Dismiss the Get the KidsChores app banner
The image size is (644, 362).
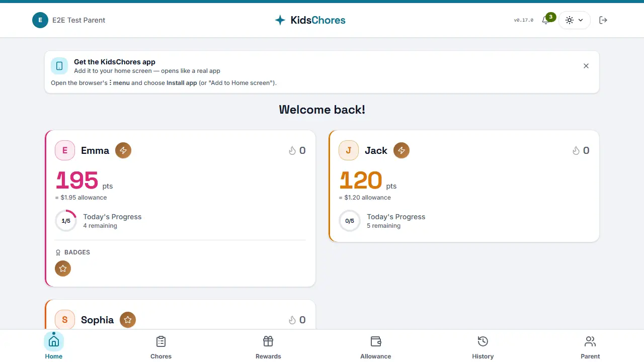(x=586, y=66)
